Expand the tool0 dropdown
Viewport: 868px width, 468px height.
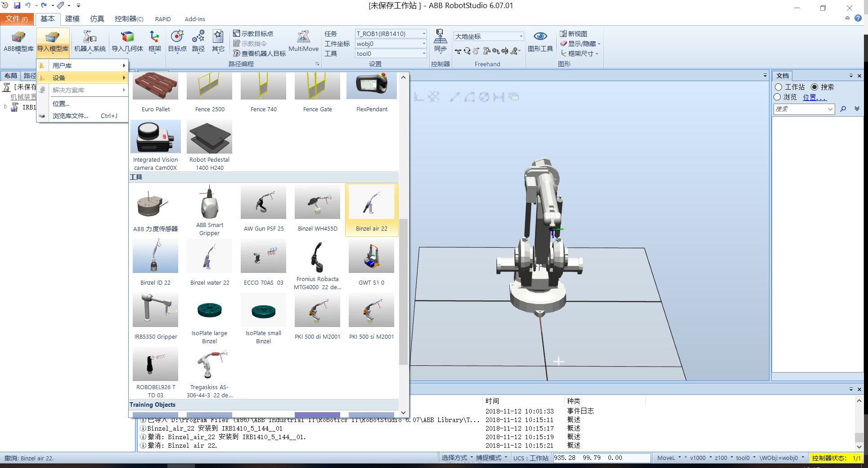click(x=423, y=54)
